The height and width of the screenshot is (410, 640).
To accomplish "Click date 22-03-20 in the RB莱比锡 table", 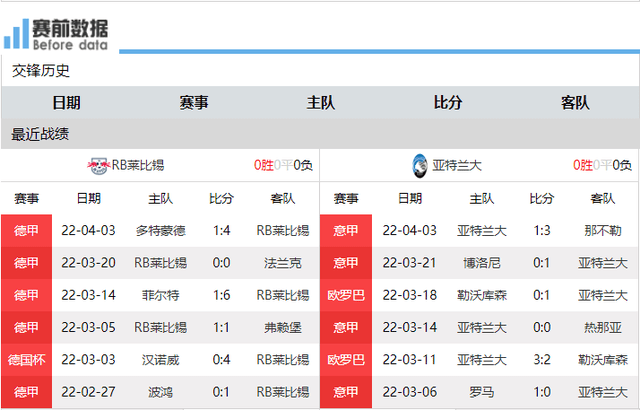I will [x=89, y=263].
